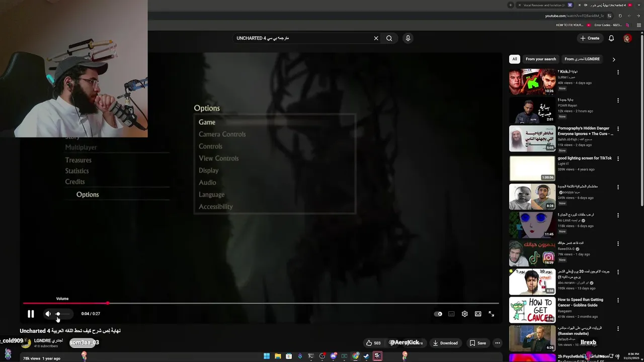Select the All filter chip
The width and height of the screenshot is (644, 362).
click(x=515, y=59)
